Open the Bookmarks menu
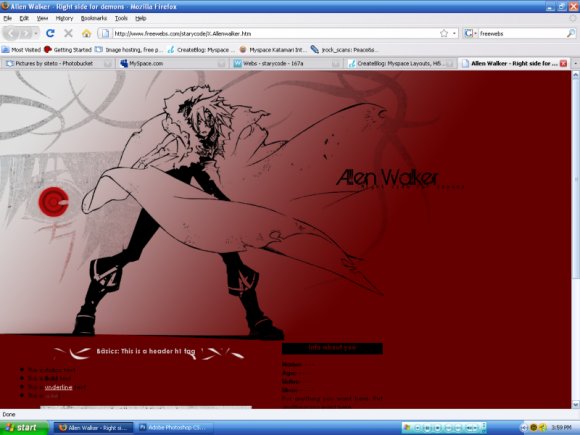 [x=94, y=18]
